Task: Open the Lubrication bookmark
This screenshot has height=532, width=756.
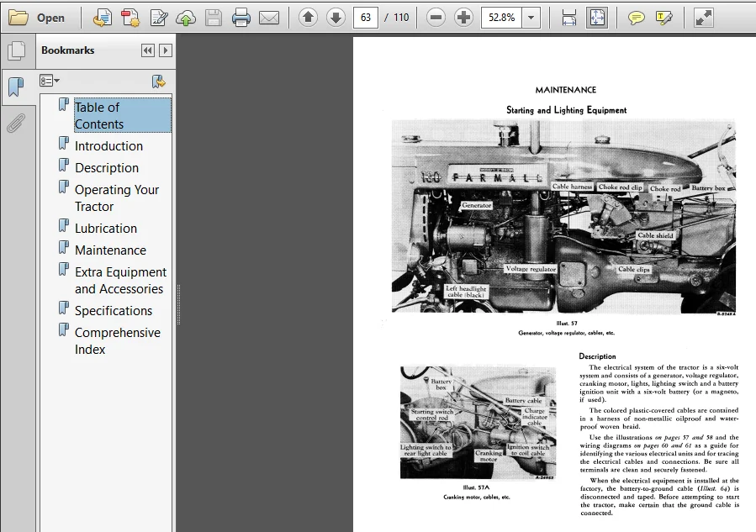Action: coord(106,229)
